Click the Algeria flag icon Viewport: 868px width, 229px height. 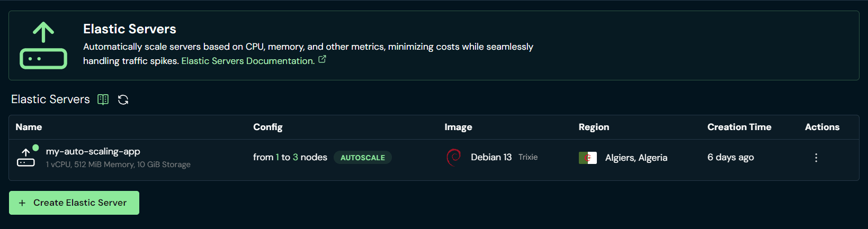pos(588,158)
